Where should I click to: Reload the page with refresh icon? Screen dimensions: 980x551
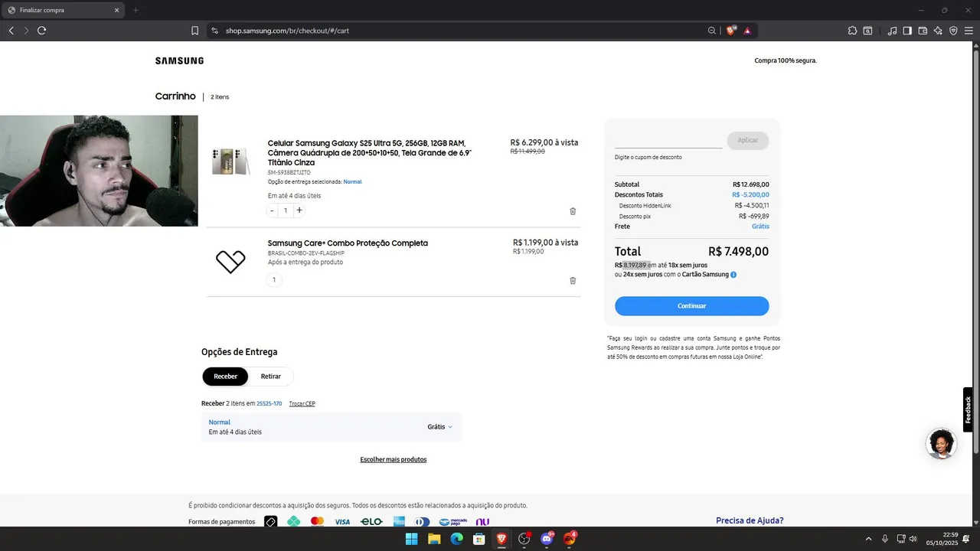pyautogui.click(x=41, y=31)
